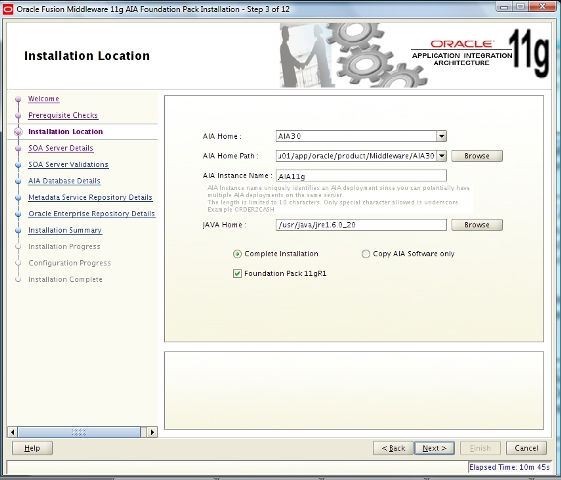This screenshot has height=480, width=561.
Task: Click the Configuration Progress step label
Action: [70, 263]
